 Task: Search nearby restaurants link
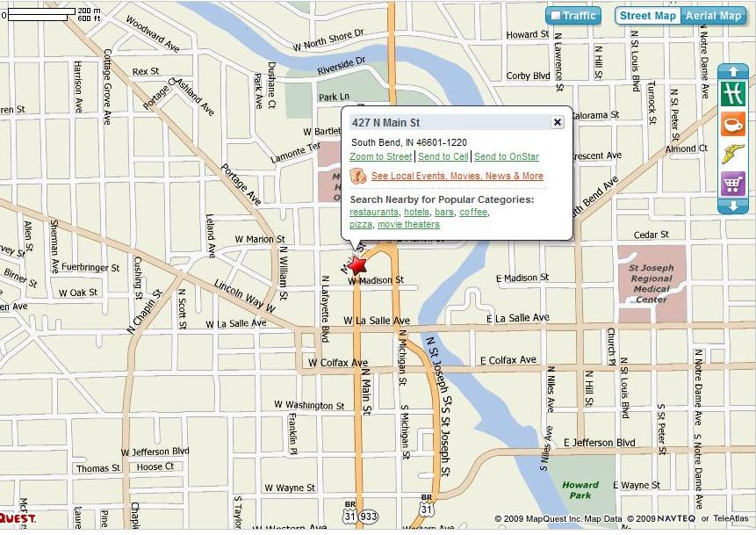coord(374,213)
